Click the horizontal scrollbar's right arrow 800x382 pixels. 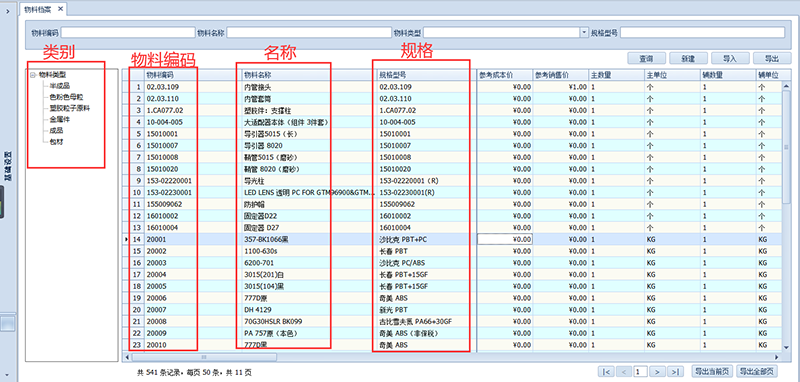777,357
